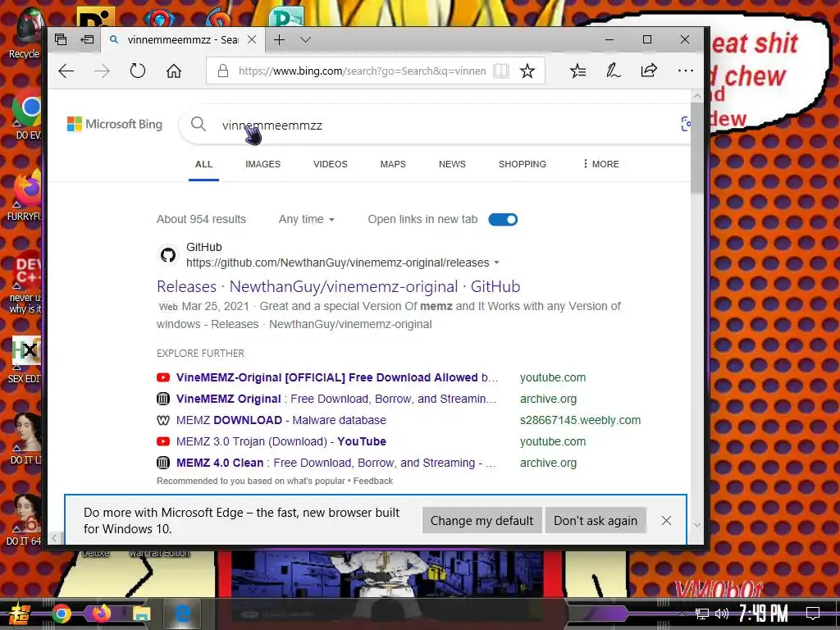Open the Action Center notifications icon
The width and height of the screenshot is (840, 630).
pyautogui.click(x=813, y=614)
